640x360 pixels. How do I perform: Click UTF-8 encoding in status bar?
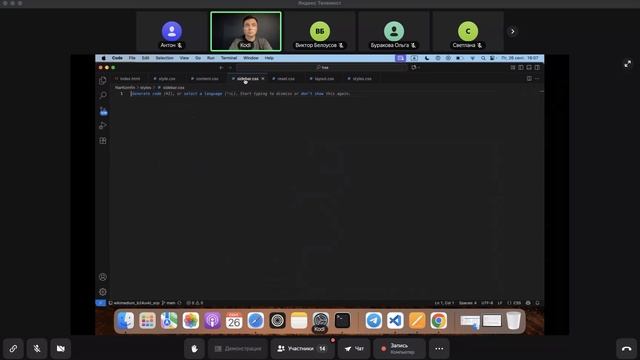487,303
